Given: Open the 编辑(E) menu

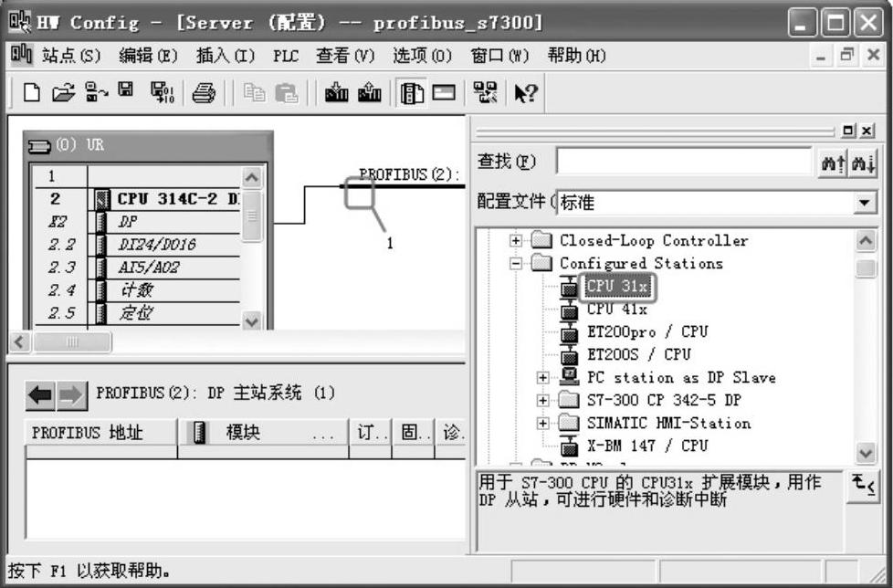Looking at the screenshot, I should pyautogui.click(x=148, y=55).
